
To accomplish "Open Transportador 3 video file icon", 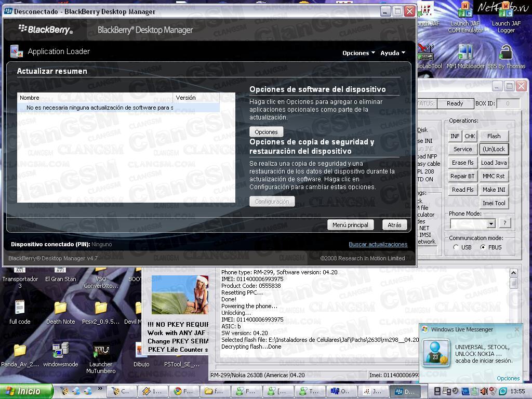I will (20, 277).
